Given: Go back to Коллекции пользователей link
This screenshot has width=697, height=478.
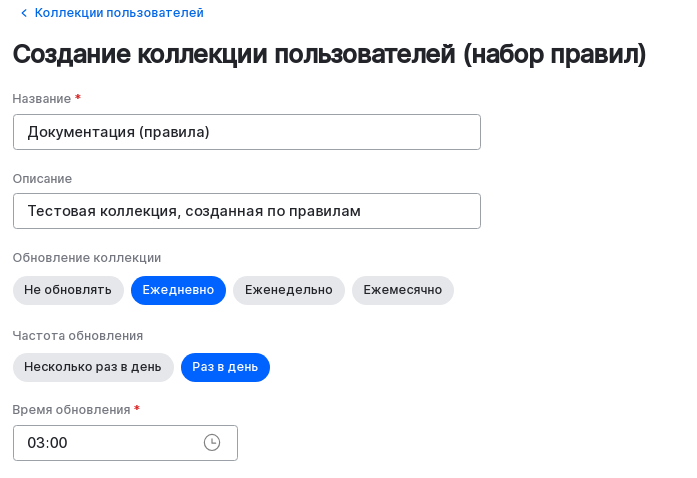Looking at the screenshot, I should click(119, 13).
